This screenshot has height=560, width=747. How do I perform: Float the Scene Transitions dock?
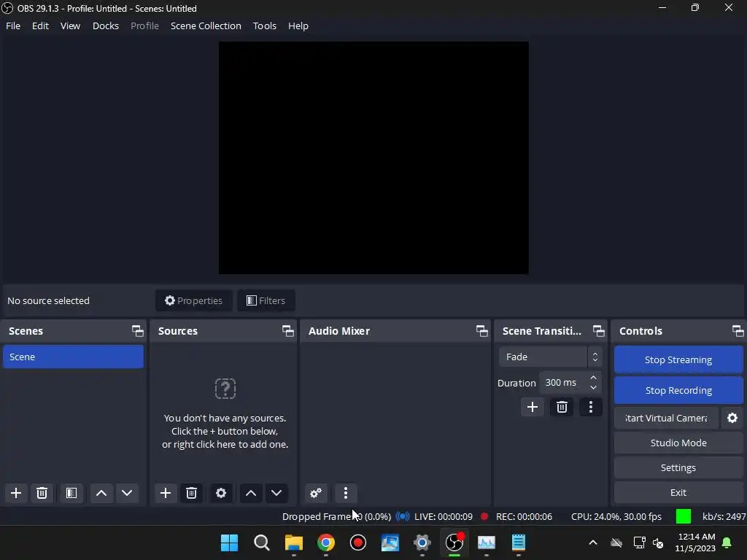tap(598, 331)
